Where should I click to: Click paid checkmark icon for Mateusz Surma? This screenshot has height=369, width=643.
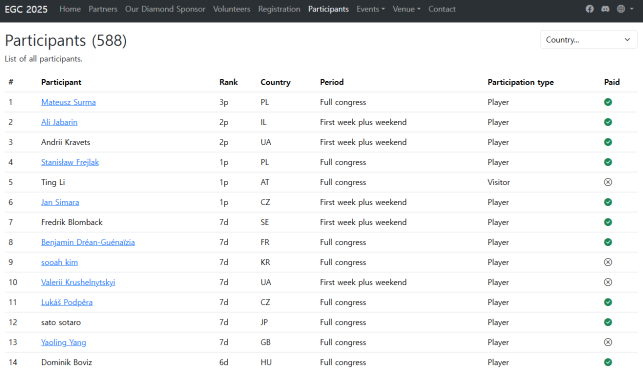coord(608,102)
